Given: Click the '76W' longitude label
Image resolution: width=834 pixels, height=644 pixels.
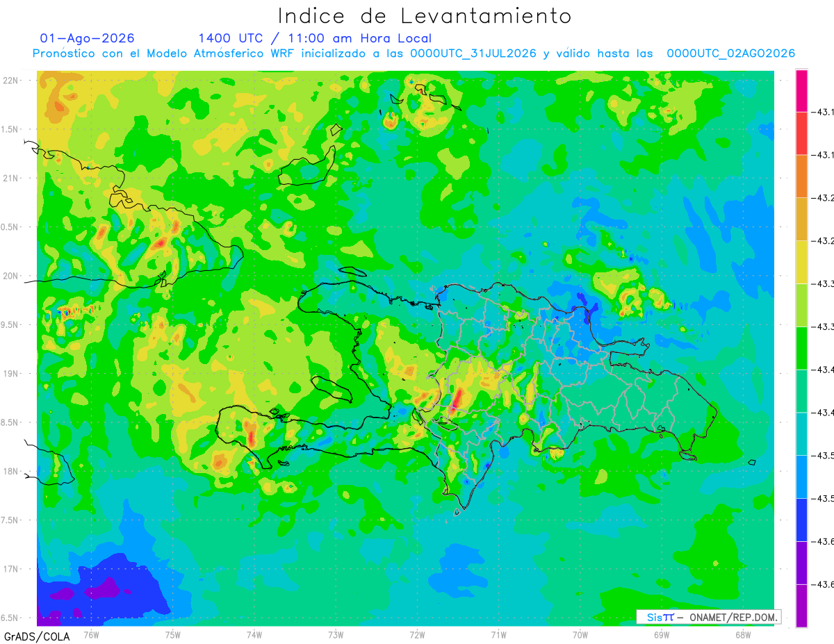Looking at the screenshot, I should [91, 634].
